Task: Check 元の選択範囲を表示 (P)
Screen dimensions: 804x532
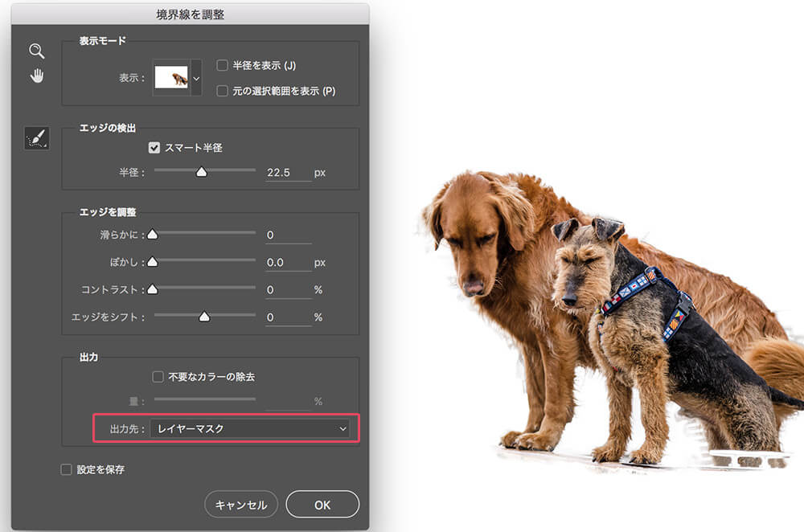Action: 223,91
